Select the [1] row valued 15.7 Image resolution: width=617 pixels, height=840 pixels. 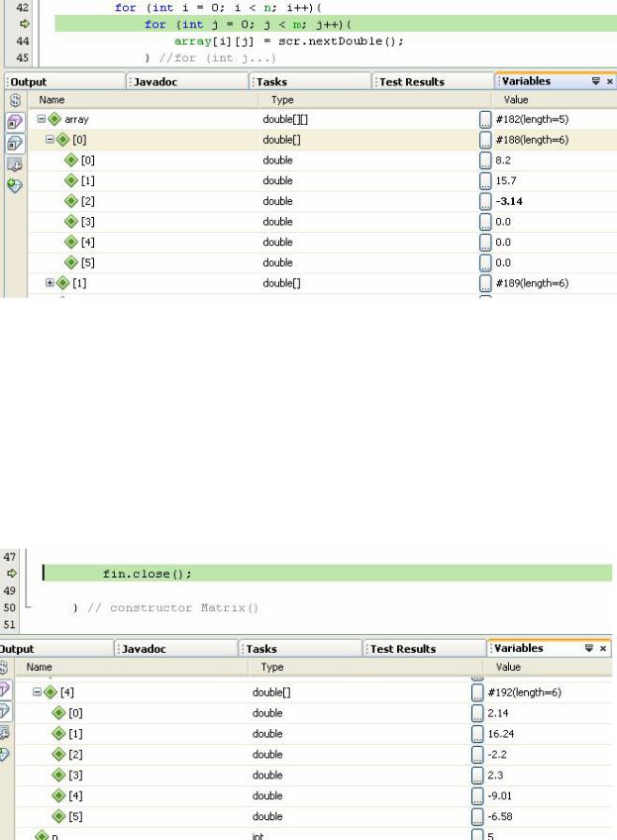pyautogui.click(x=322, y=180)
